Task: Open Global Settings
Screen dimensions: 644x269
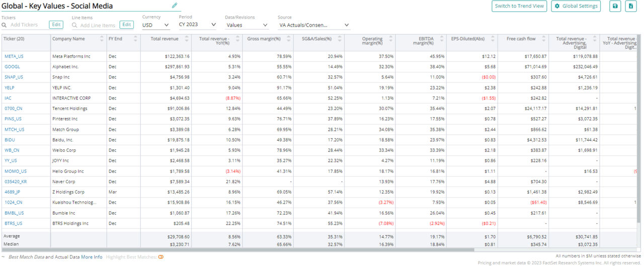Action: coord(577,6)
